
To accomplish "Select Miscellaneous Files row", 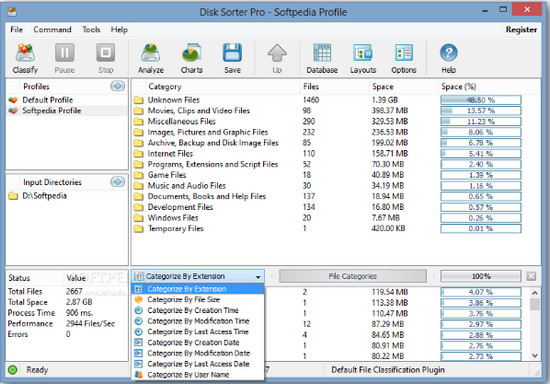I will point(328,121).
